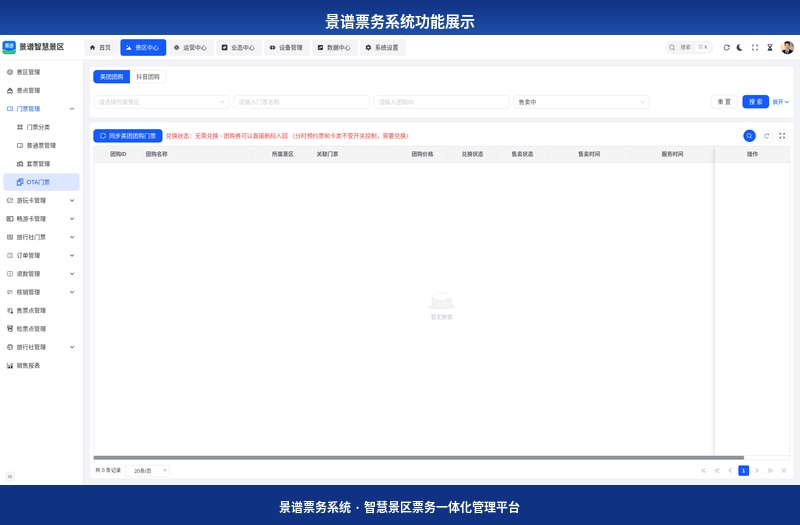Image resolution: width=800 pixels, height=525 pixels.
Task: Expand more filters with 展开 link
Action: (780, 102)
